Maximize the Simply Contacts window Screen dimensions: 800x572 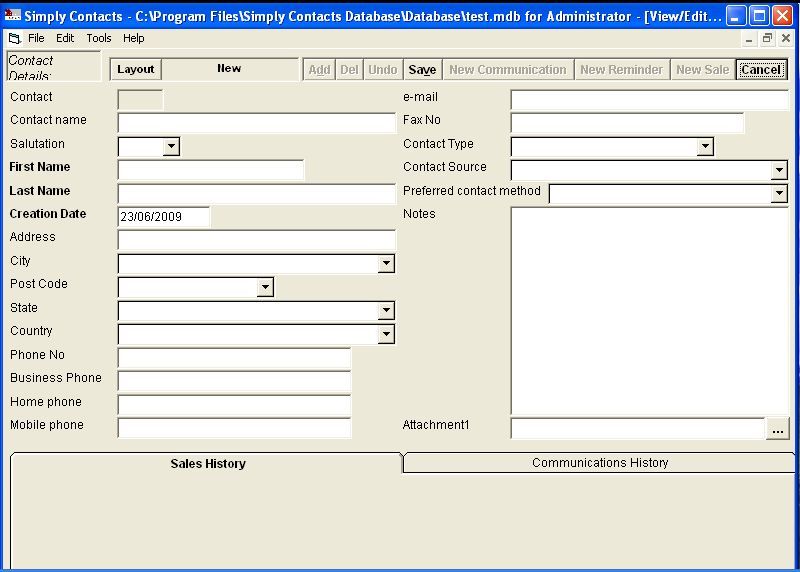[759, 16]
